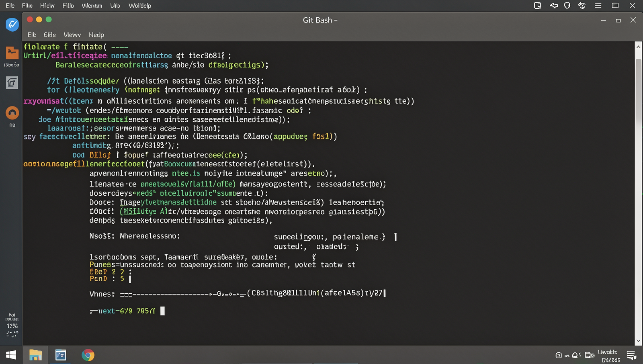
Task: Click the taskbar clock and date
Action: click(609, 356)
